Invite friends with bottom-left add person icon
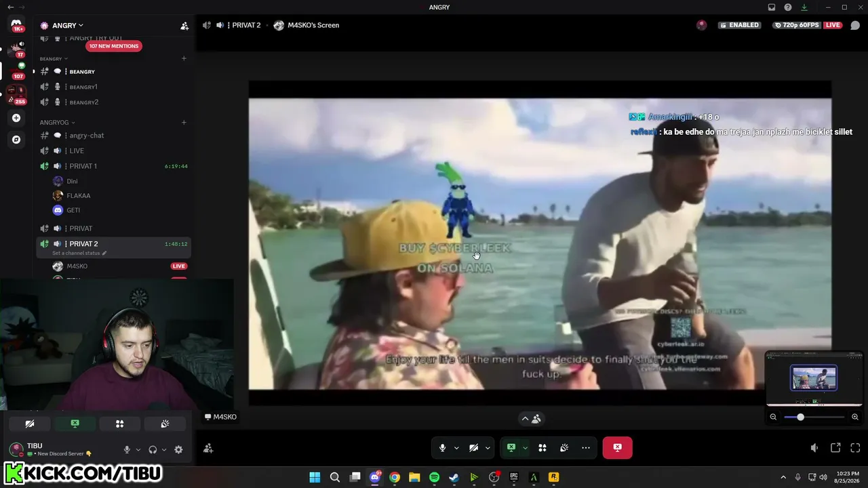This screenshot has height=488, width=868. (208, 448)
